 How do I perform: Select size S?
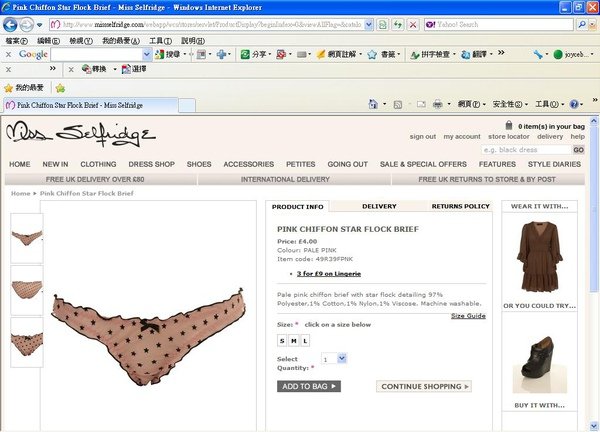(282, 341)
